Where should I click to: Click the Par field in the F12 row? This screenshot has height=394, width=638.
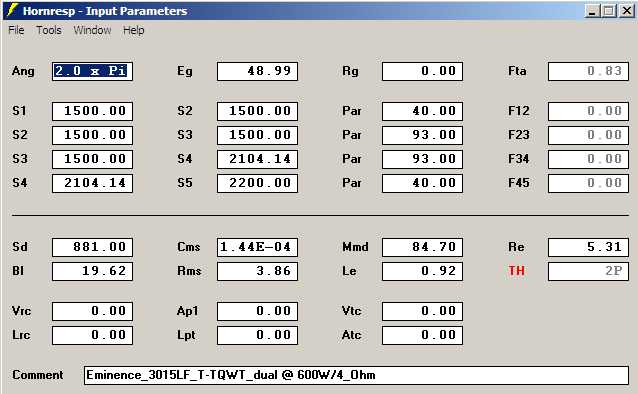click(x=422, y=111)
